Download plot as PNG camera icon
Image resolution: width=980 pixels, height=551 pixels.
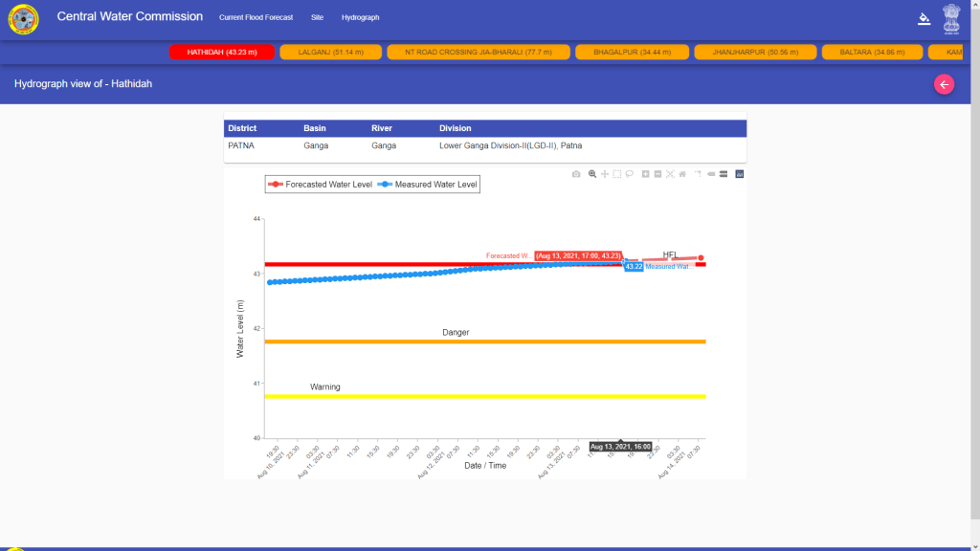point(576,174)
